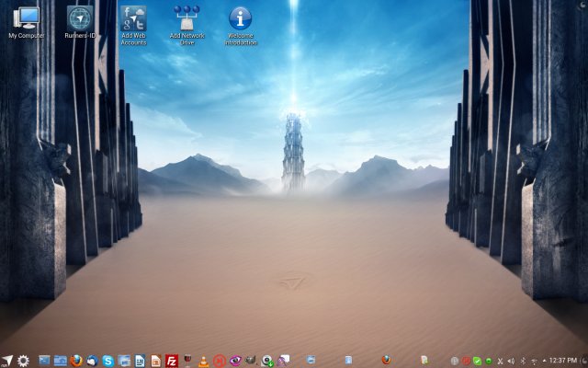Launch the image viewer in the panel

124,361
